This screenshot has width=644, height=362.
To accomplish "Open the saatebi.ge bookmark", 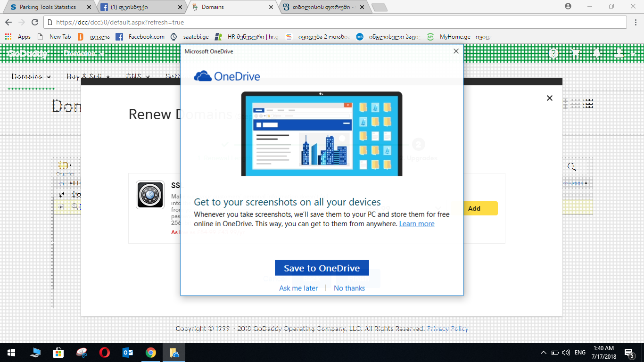I will 190,36.
